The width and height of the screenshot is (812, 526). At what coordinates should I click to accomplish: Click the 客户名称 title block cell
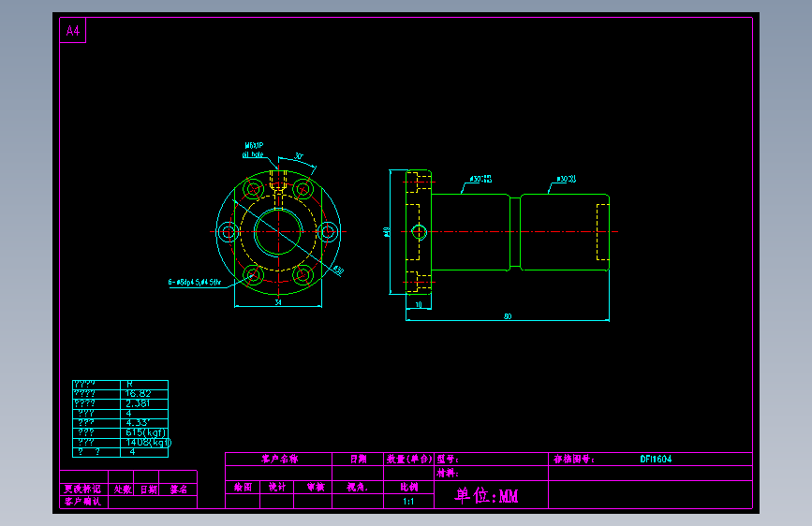[x=279, y=459]
